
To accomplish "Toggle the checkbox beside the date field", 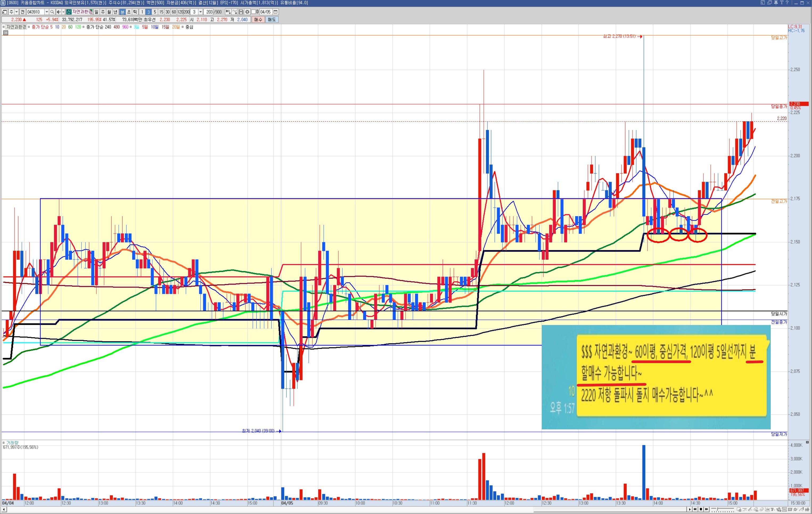I will [253, 12].
